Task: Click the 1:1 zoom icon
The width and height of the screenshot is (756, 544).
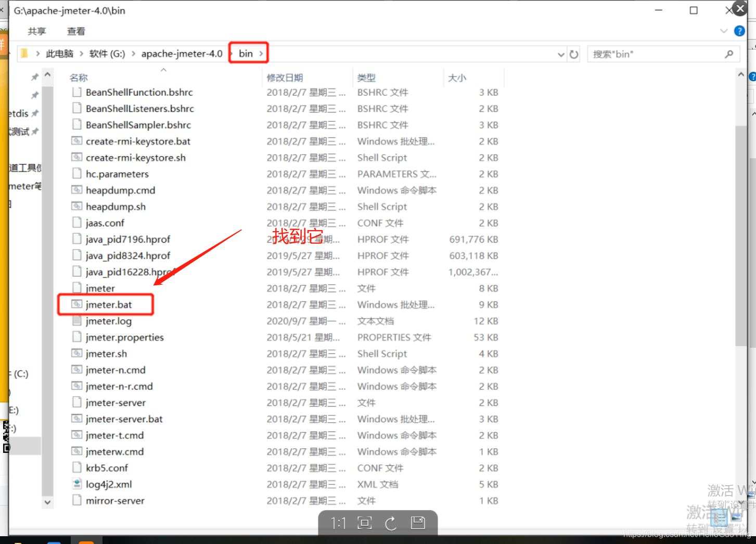Action: coord(338,523)
